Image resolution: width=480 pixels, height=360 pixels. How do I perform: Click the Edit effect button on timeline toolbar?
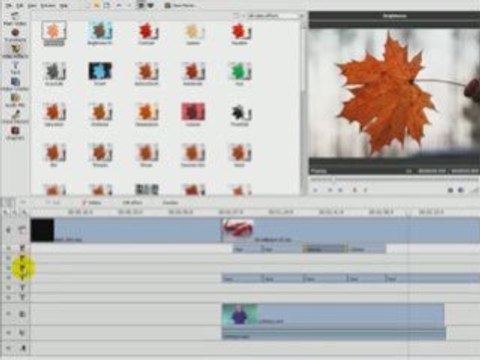pyautogui.click(x=132, y=202)
